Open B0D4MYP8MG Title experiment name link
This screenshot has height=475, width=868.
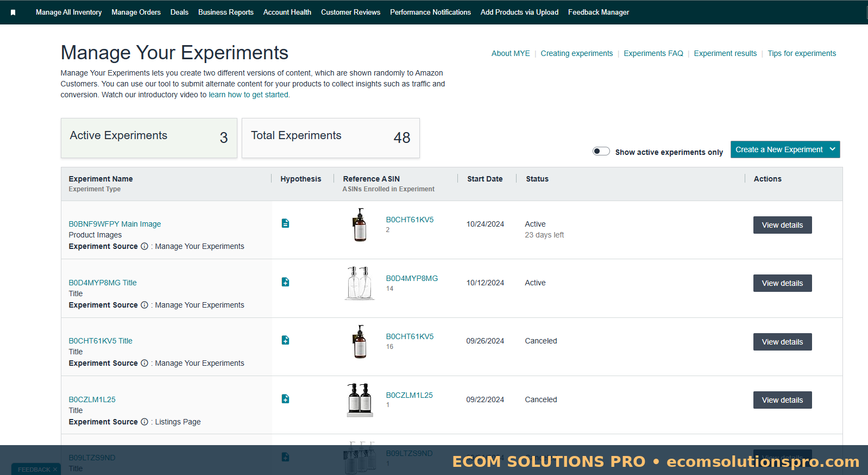coord(103,283)
